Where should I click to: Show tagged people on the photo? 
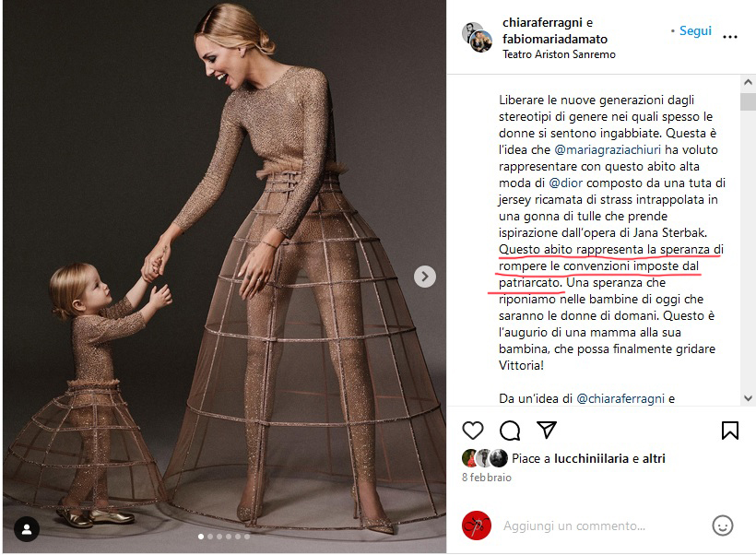tap(27, 529)
